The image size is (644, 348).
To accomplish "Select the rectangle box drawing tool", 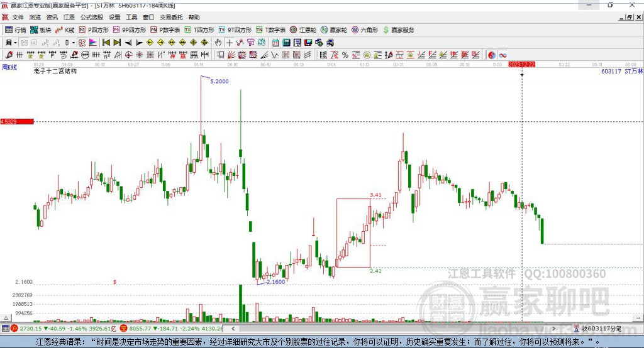I will tap(220, 55).
